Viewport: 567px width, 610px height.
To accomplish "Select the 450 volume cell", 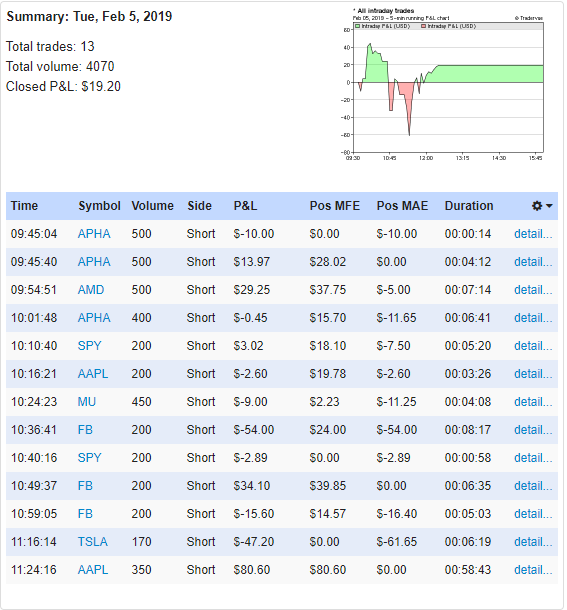I will tap(141, 402).
